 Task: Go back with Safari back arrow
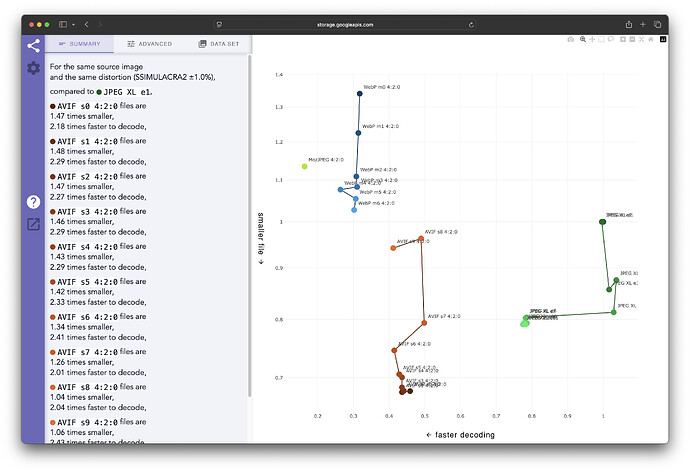[86, 25]
